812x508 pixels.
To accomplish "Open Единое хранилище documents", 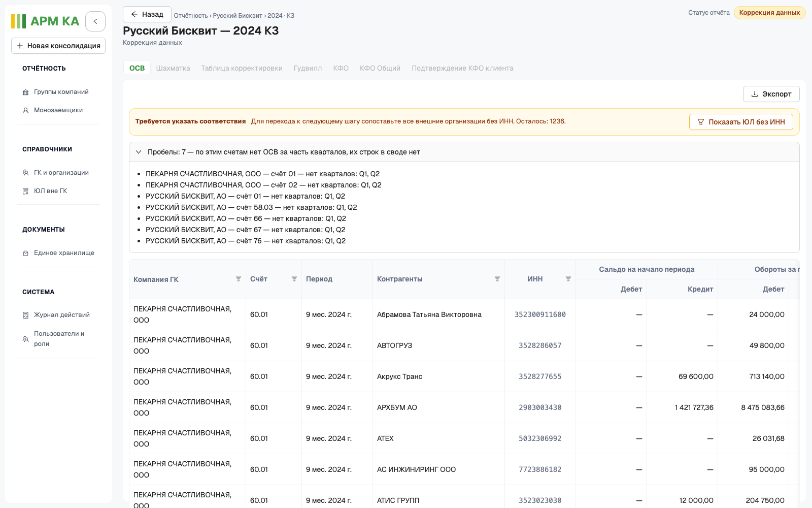I will coord(64,253).
